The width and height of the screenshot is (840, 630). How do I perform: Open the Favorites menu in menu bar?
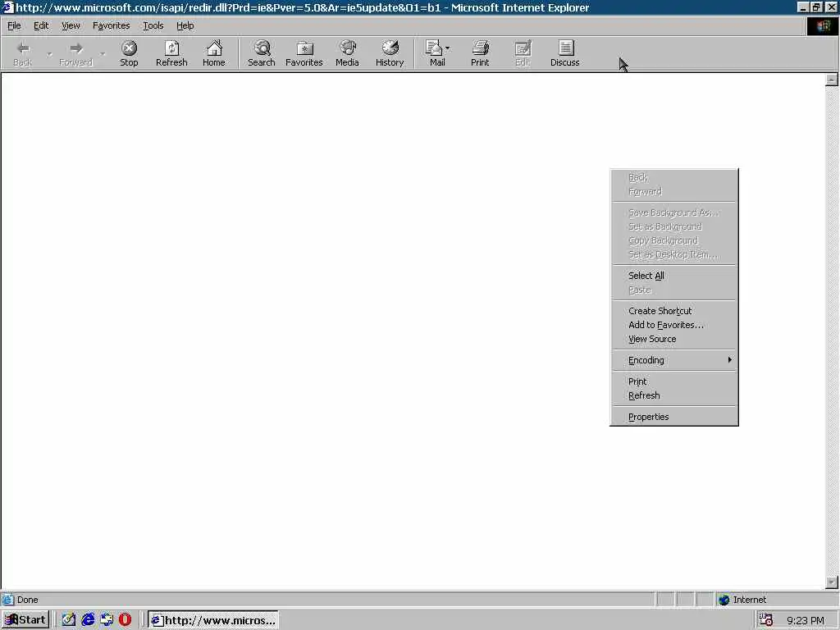(111, 25)
